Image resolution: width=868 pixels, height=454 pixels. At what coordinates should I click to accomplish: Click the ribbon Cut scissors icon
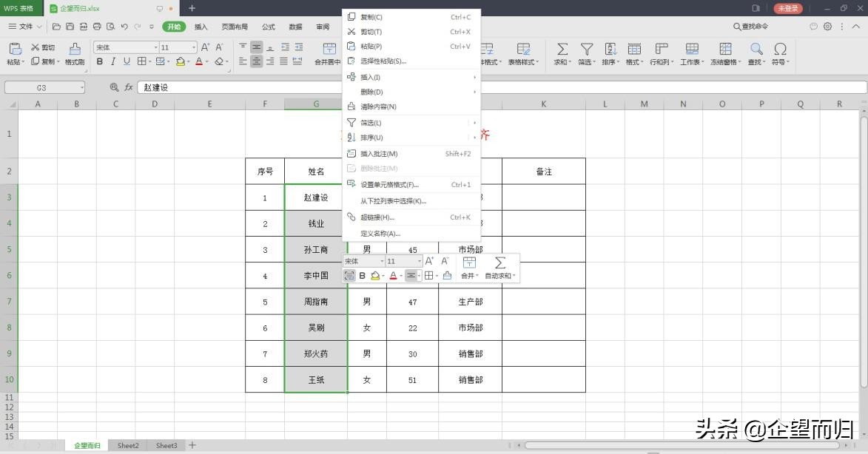click(36, 47)
